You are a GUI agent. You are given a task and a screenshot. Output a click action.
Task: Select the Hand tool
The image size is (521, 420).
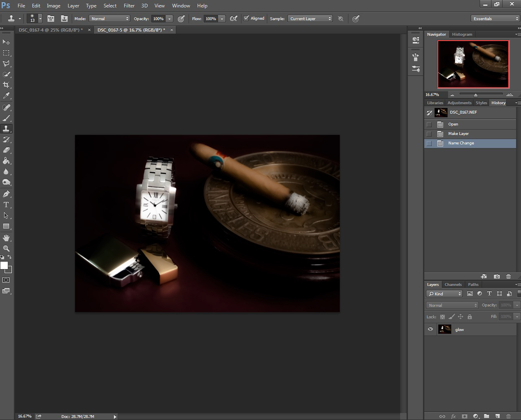pyautogui.click(x=6, y=238)
